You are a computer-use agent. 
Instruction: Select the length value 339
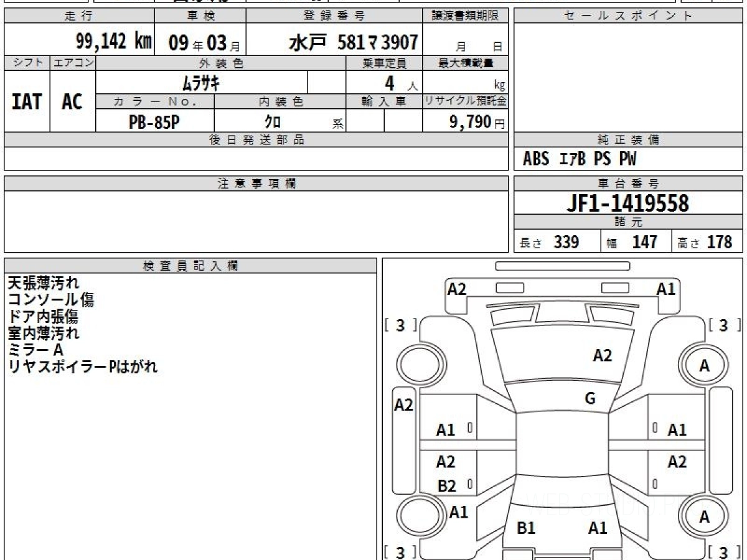click(x=567, y=242)
